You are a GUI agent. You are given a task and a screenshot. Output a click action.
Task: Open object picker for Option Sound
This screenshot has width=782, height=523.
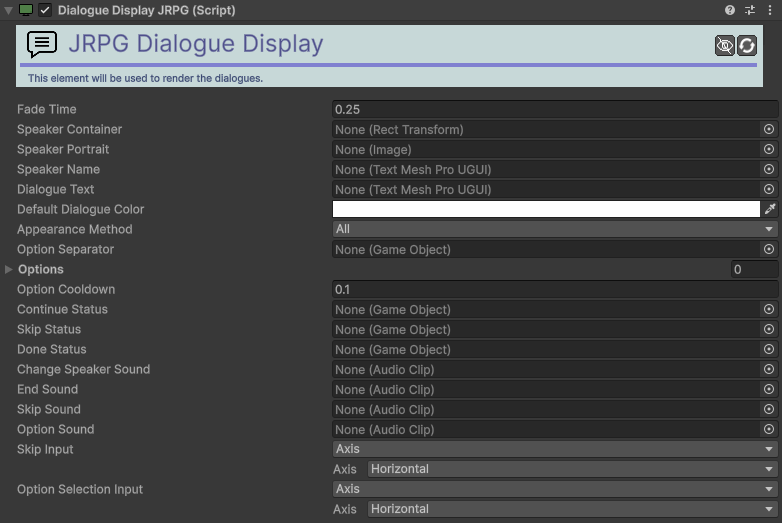click(769, 429)
